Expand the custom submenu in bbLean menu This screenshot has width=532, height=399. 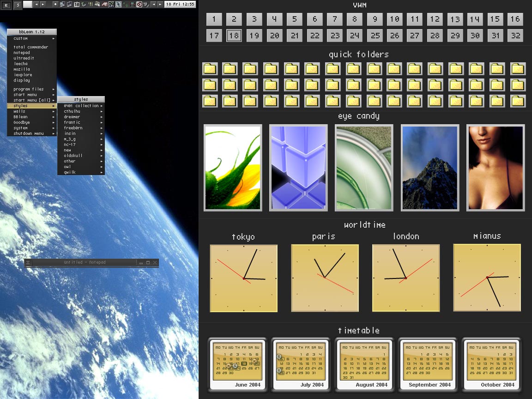coord(32,38)
